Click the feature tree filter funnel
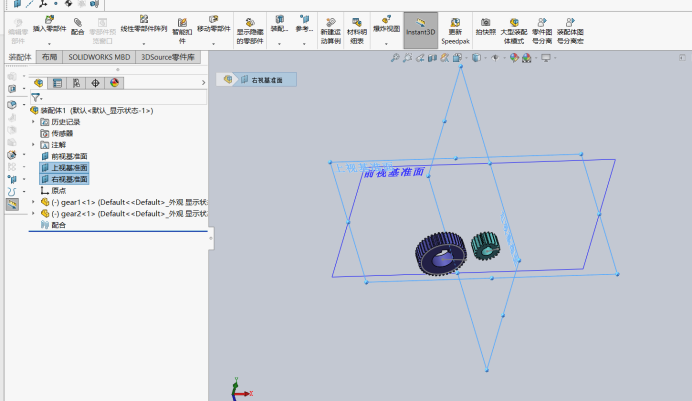The height and width of the screenshot is (401, 692). pyautogui.click(x=36, y=98)
